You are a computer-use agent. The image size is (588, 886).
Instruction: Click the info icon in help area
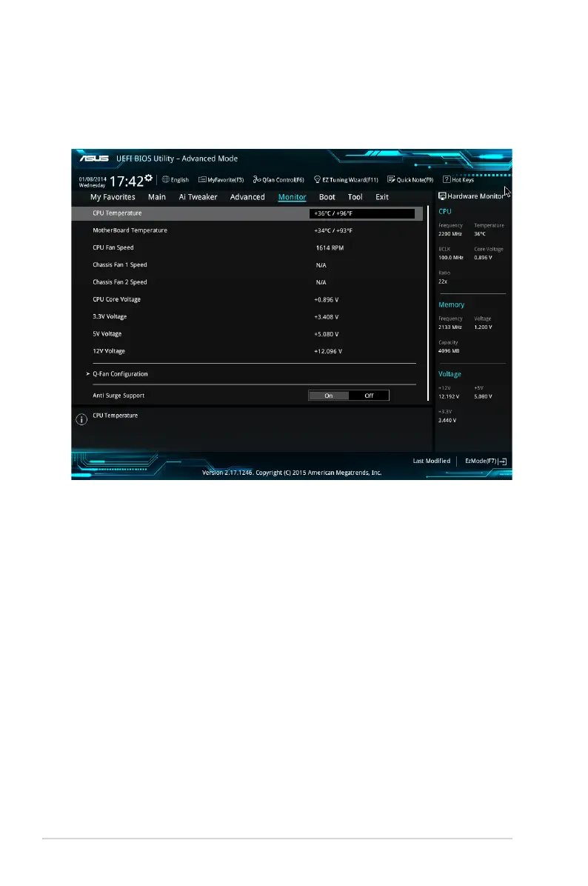click(x=81, y=419)
